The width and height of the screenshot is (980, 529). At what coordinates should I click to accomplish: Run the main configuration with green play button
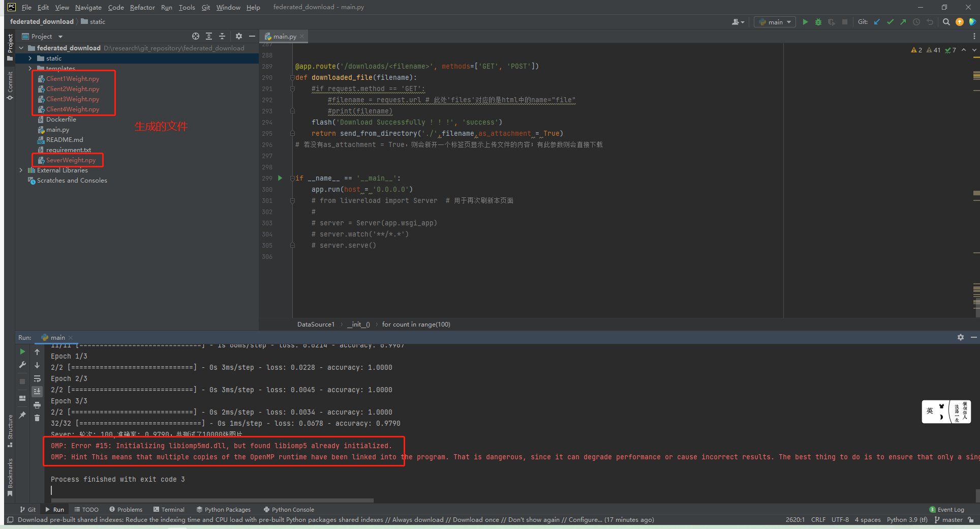pos(805,22)
